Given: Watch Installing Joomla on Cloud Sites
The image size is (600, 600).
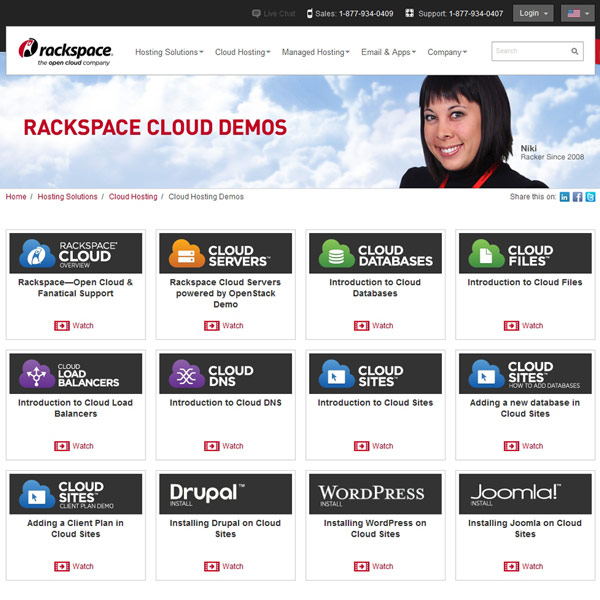Looking at the screenshot, I should (532, 566).
